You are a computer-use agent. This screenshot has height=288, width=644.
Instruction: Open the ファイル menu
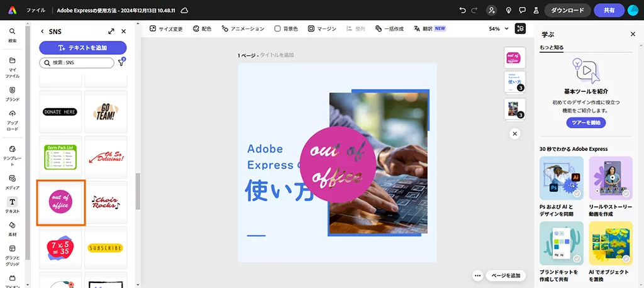click(36, 10)
